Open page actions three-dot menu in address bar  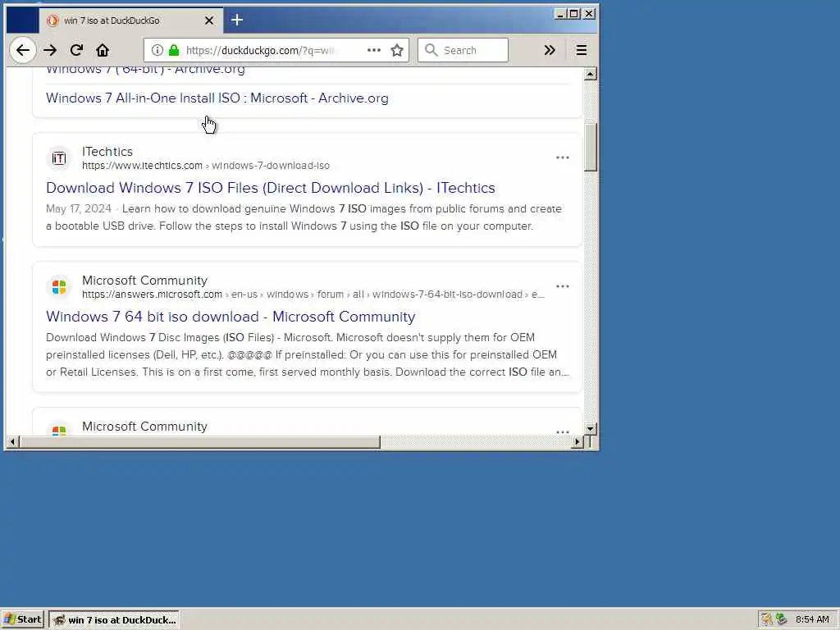[374, 50]
